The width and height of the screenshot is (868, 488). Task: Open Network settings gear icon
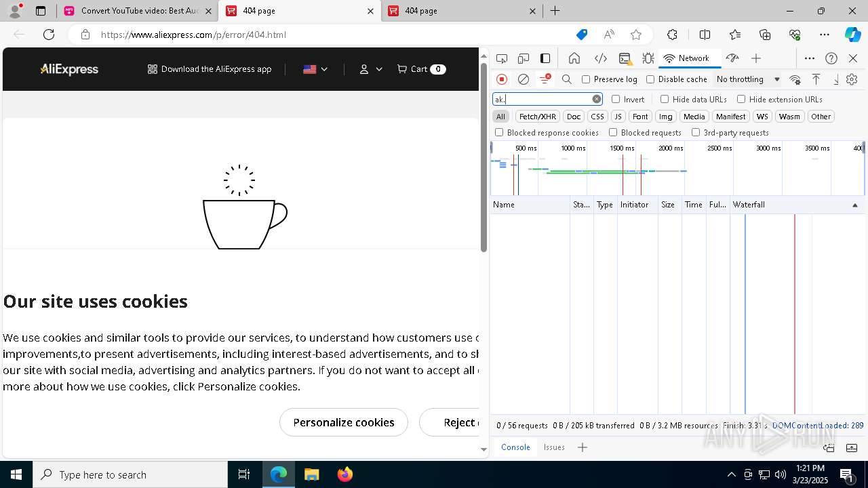pos(852,79)
